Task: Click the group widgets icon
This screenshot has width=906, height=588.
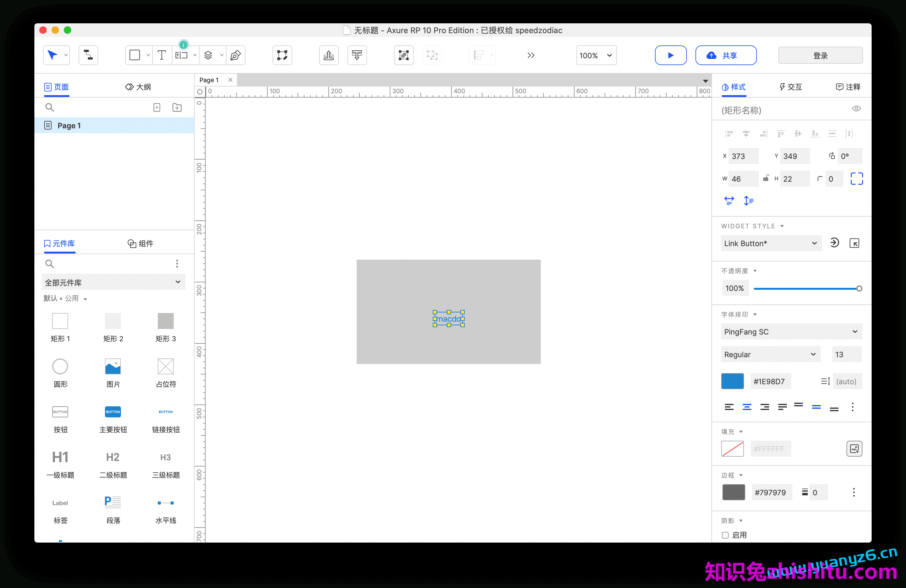Action: click(404, 56)
